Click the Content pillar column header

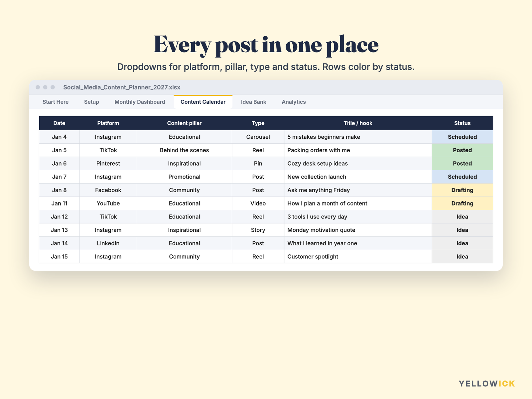(184, 123)
